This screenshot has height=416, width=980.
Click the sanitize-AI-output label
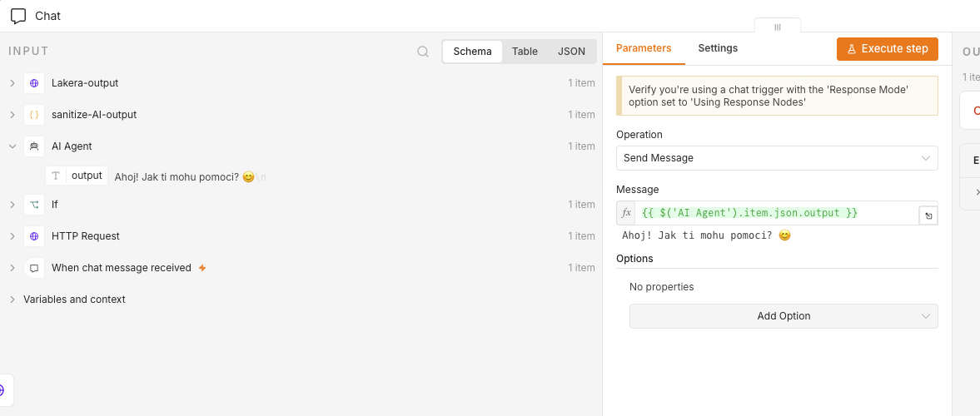coord(94,115)
